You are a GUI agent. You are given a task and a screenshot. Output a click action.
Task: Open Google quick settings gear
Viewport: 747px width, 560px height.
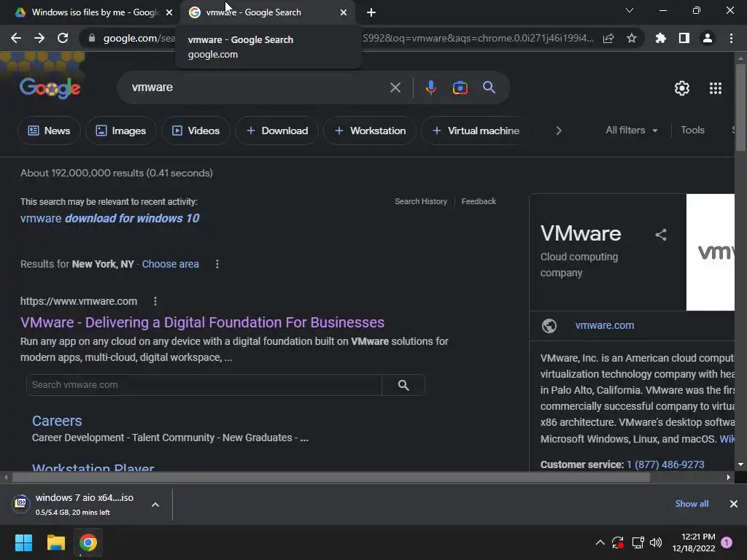click(x=682, y=88)
